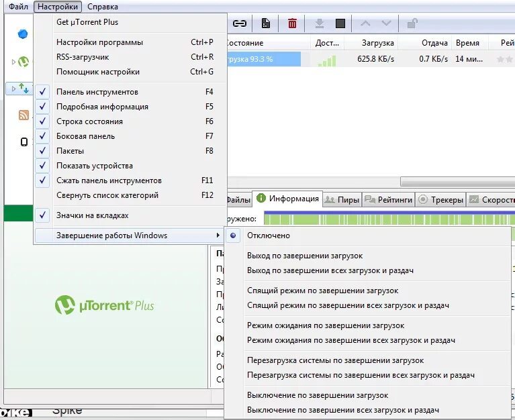The height and width of the screenshot is (420, 515).
Task: Sort by the Загрузка column header
Action: [373, 43]
